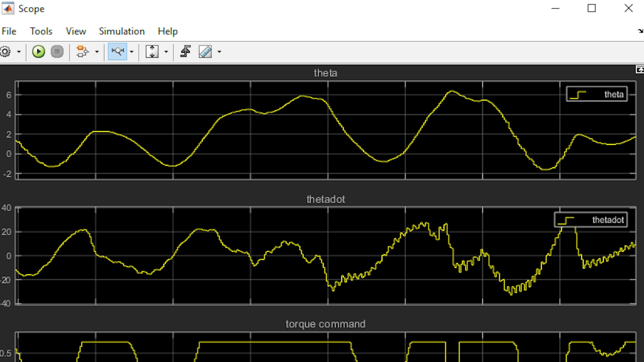Click the theta plot y-axis label 6
This screenshot has height=362, width=644.
point(9,95)
